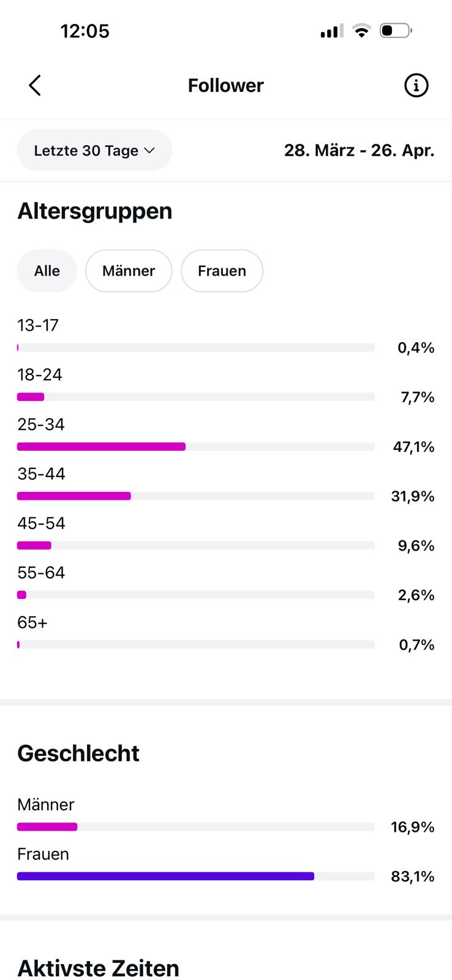
Task: Tap the Wi-Fi status icon
Action: 362,31
